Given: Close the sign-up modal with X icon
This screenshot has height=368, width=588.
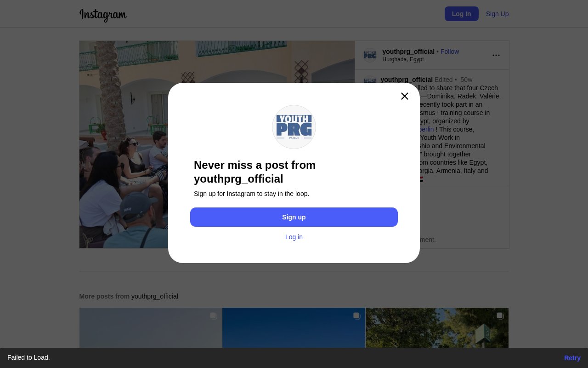Looking at the screenshot, I should coord(404,96).
